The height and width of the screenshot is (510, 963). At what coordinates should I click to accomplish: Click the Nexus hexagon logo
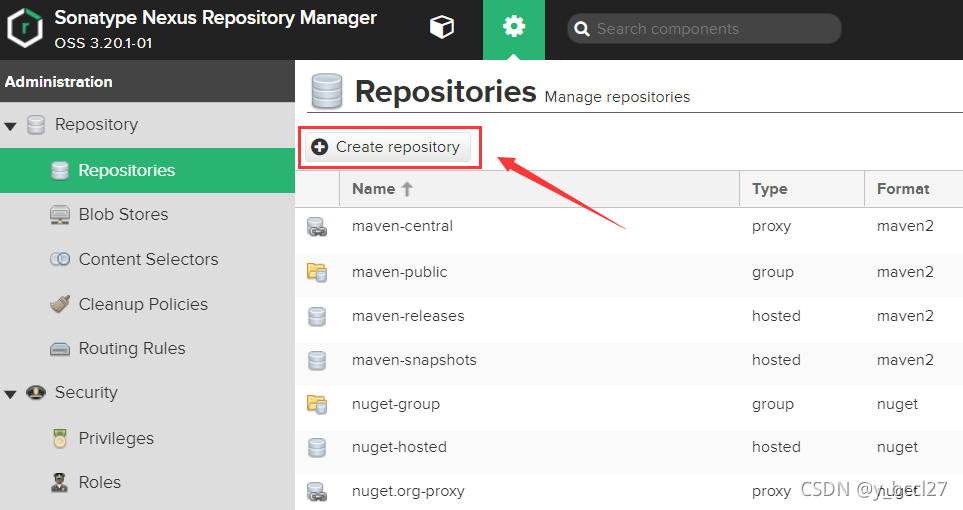coord(25,28)
